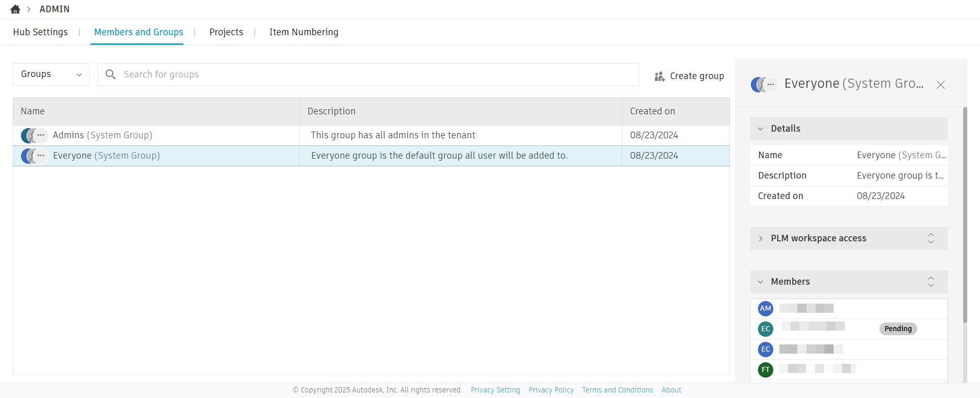Click the details panel vertical scrollbar

point(965,214)
